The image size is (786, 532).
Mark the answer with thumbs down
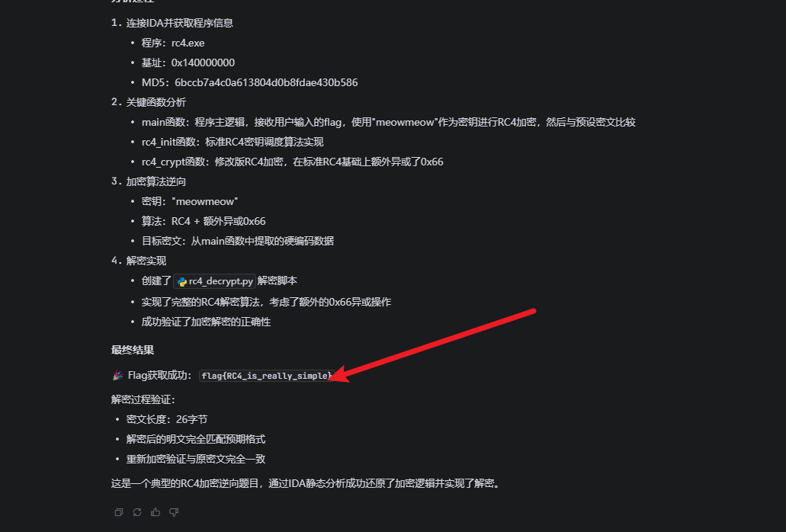(174, 512)
